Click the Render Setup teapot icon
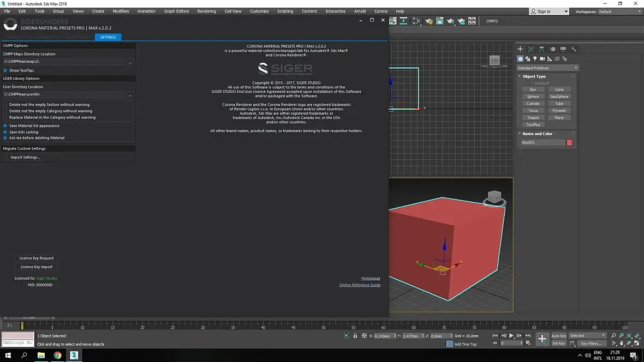The height and width of the screenshot is (362, 644). click(429, 21)
